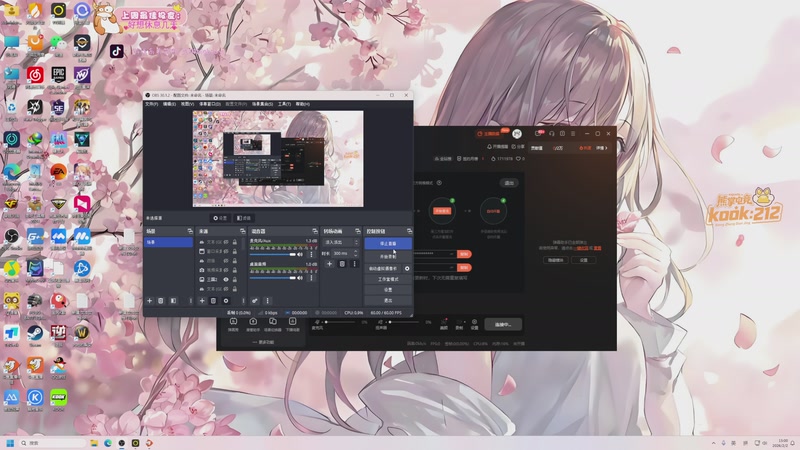Click 开始录制 button in OBS controls
This screenshot has height=450, width=800.
click(388, 257)
